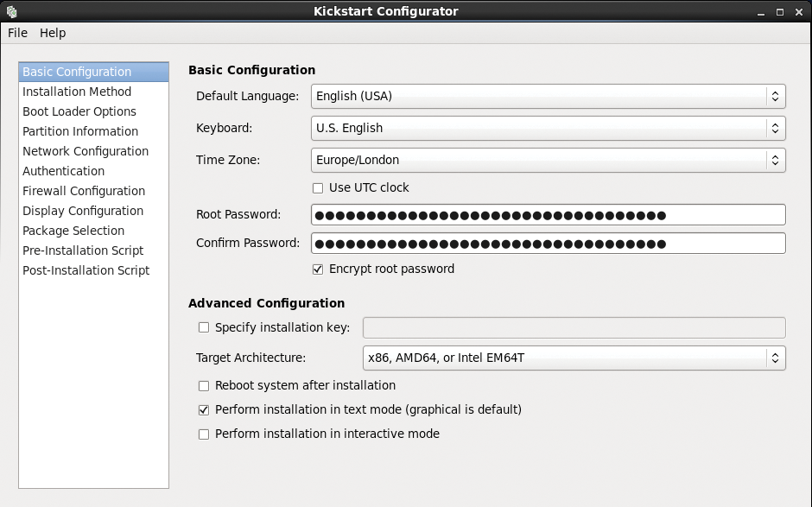The image size is (812, 507).
Task: Expand the Target Architecture dropdown
Action: pyautogui.click(x=574, y=358)
